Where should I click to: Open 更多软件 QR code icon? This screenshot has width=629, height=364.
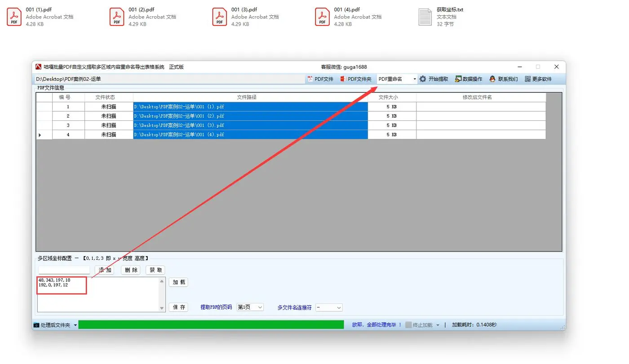coord(528,79)
